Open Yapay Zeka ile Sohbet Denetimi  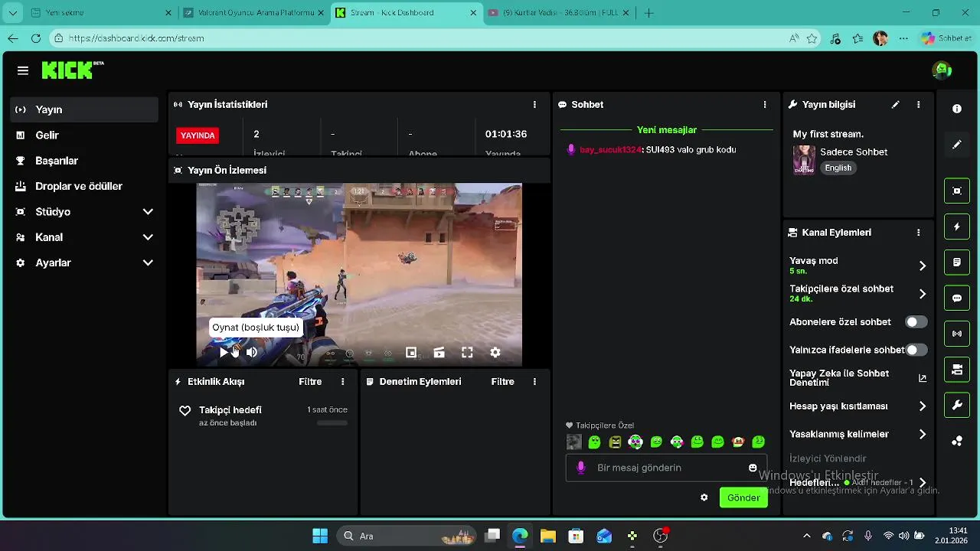pyautogui.click(x=857, y=378)
